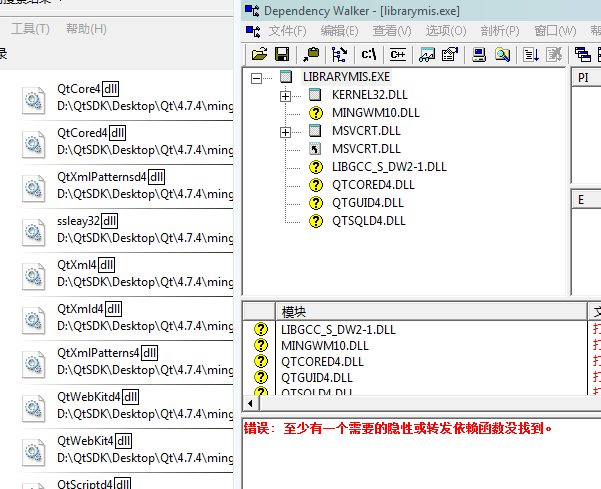This screenshot has width=601, height=489.
Task: Open the 帮助(H) menu in the search window
Action: pyautogui.click(x=86, y=29)
